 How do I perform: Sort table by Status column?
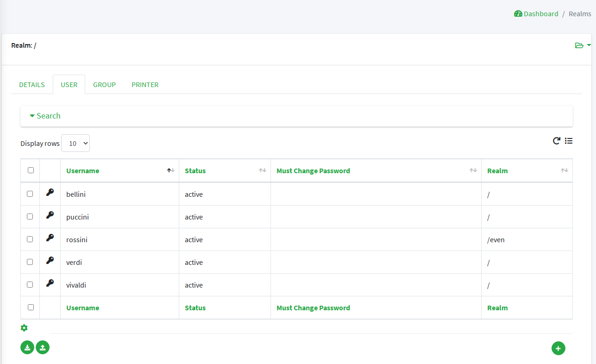pyautogui.click(x=195, y=171)
